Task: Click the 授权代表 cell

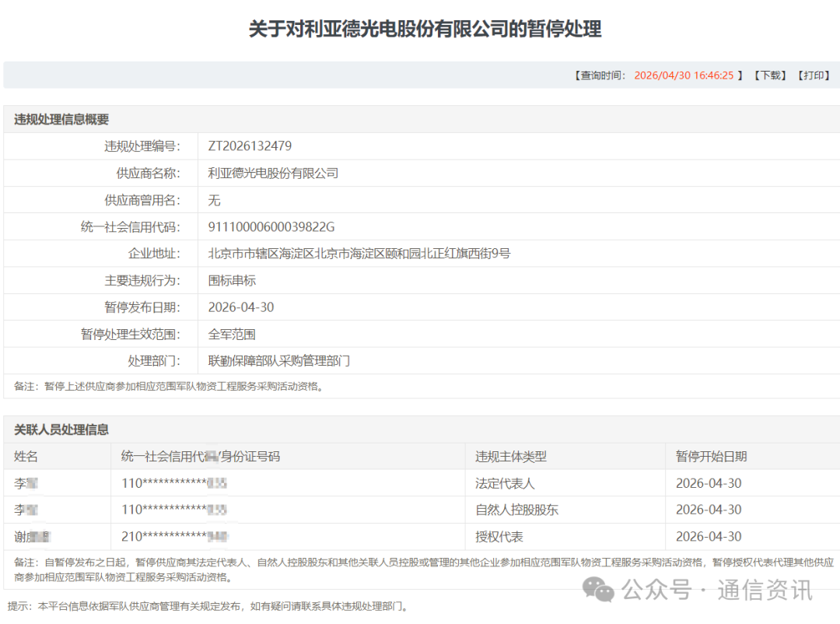Action: tap(499, 537)
